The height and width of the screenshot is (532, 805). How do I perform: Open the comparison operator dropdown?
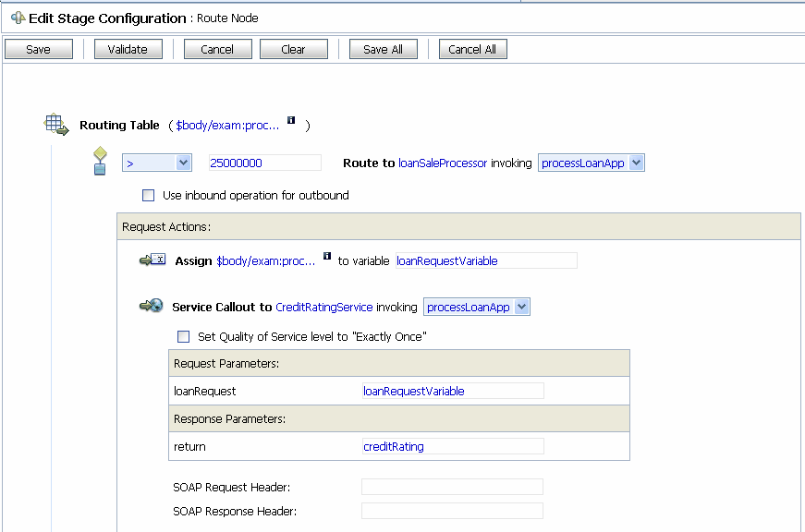[157, 163]
